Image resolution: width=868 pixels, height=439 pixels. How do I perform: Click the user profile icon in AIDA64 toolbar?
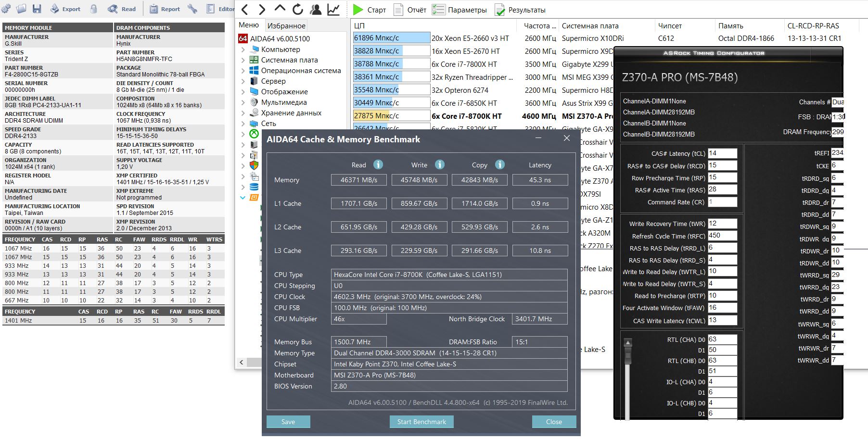pyautogui.click(x=316, y=10)
